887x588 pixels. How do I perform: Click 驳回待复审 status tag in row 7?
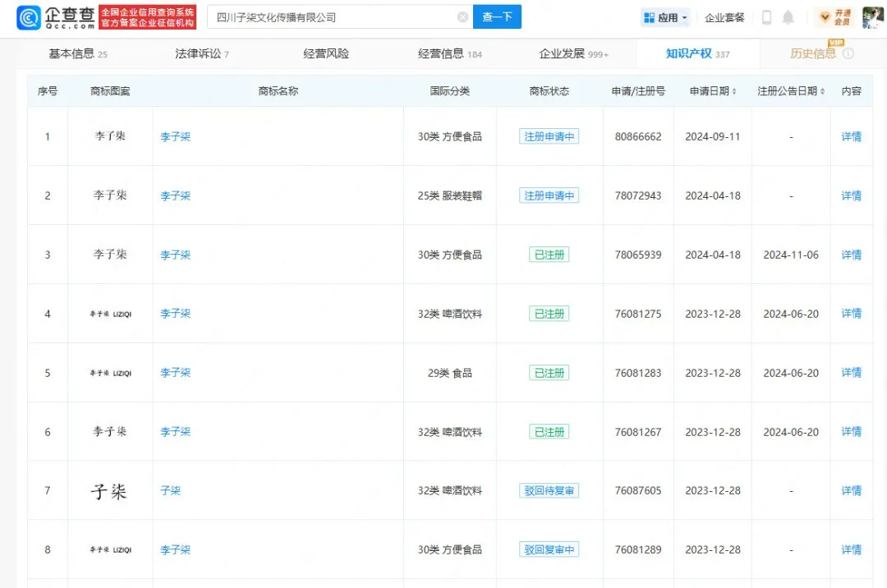[549, 491]
